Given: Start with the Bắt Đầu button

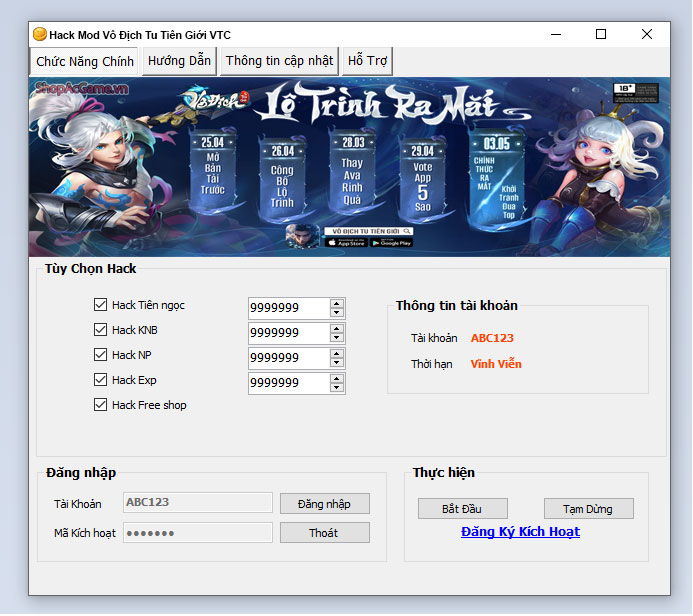Looking at the screenshot, I should click(x=462, y=509).
